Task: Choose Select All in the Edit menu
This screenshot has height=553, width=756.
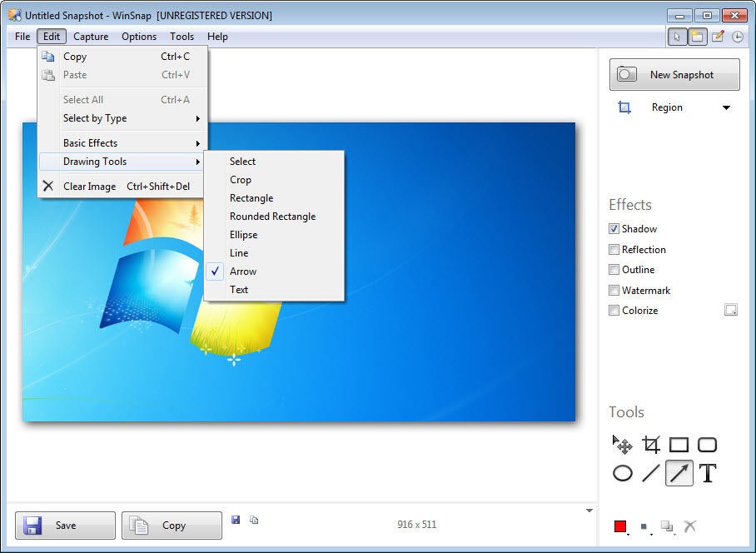Action: click(x=123, y=100)
